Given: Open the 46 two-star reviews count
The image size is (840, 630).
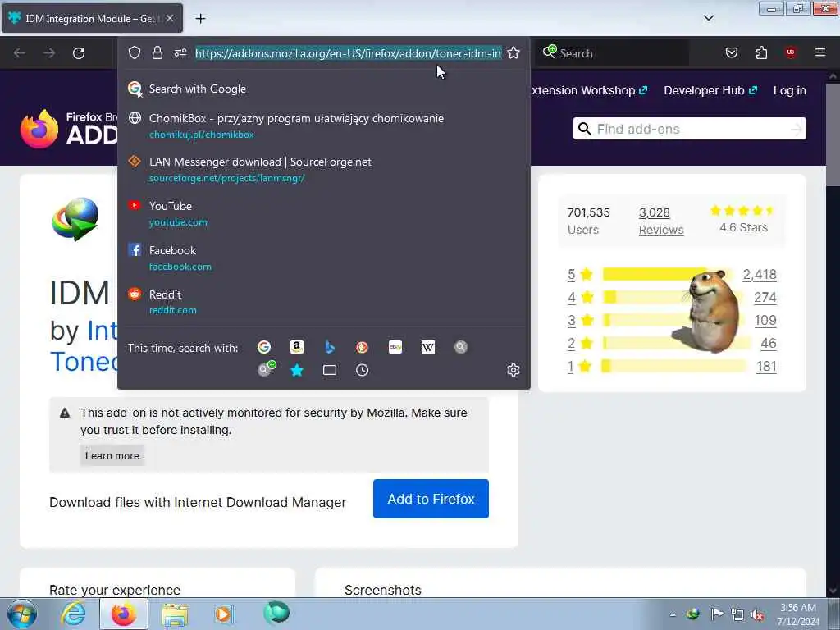Looking at the screenshot, I should coord(768,343).
